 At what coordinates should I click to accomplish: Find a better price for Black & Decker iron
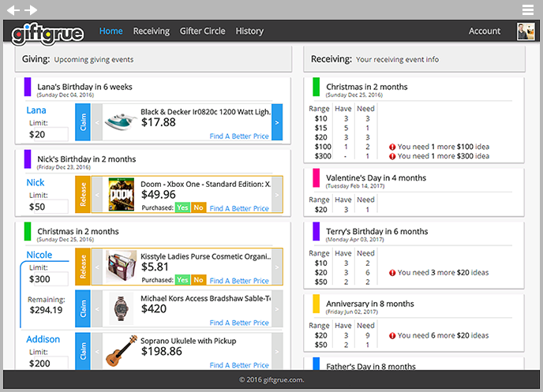click(239, 136)
